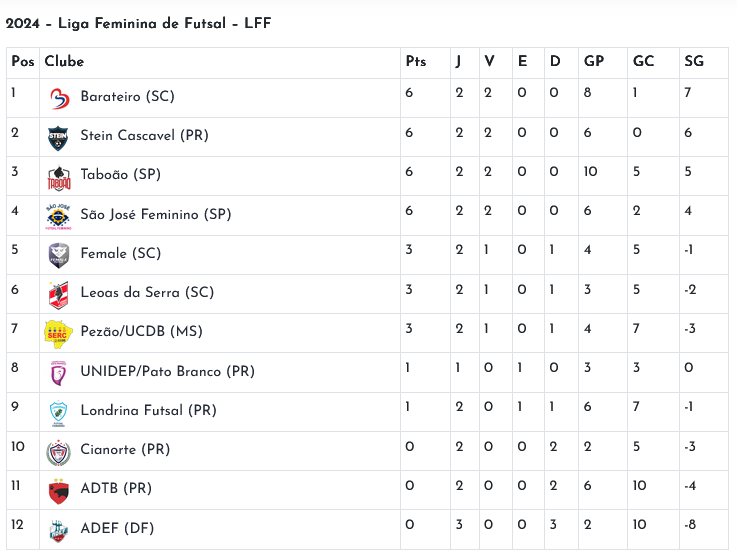Click the 2024 Liga Feminina de Futsal title
737x553 pixels.
138,23
